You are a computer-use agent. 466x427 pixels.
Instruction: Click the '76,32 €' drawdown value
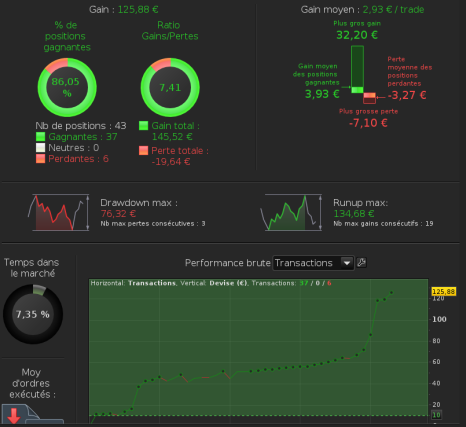[118, 214]
